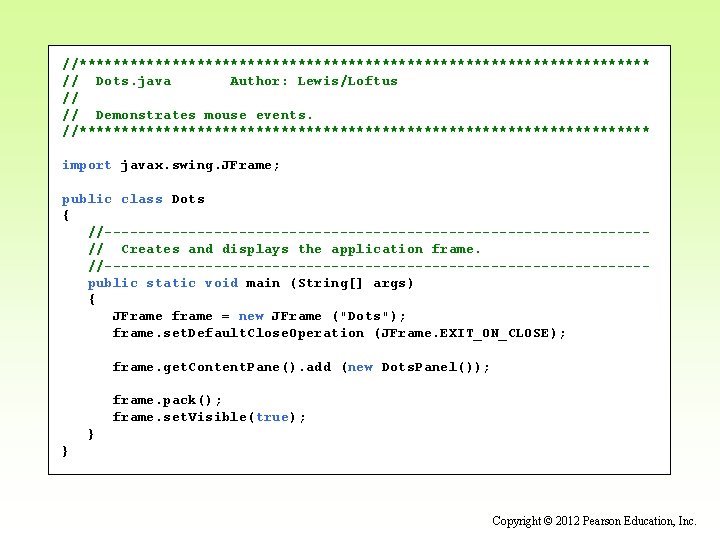Click the "Demonstrates mouse events." comment
The image size is (720, 540).
coord(204,115)
